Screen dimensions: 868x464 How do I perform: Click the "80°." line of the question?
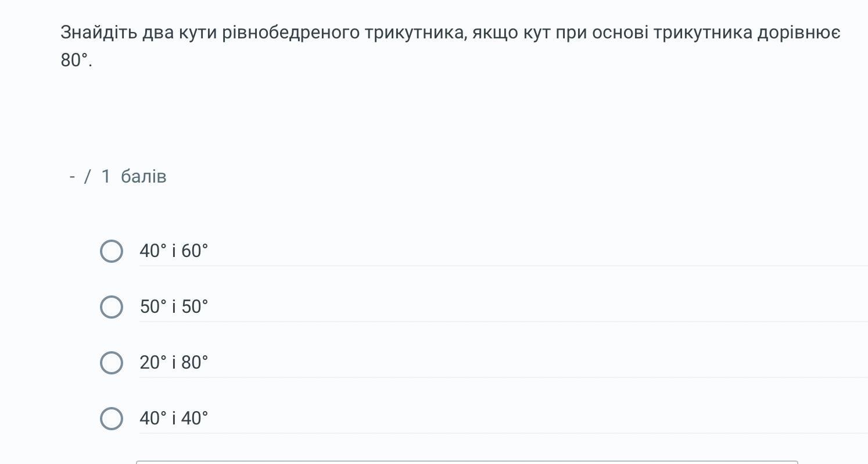point(76,60)
